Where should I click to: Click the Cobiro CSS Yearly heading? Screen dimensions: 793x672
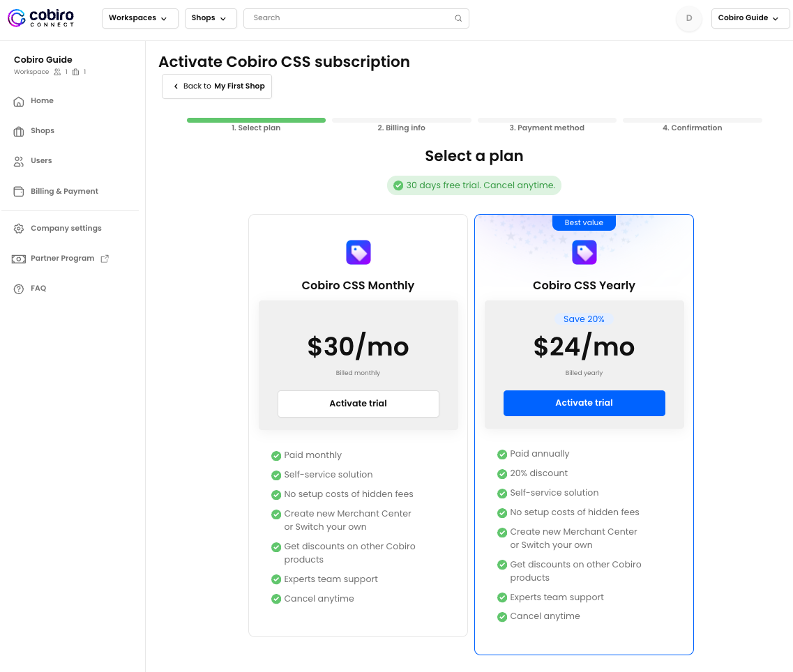point(584,286)
